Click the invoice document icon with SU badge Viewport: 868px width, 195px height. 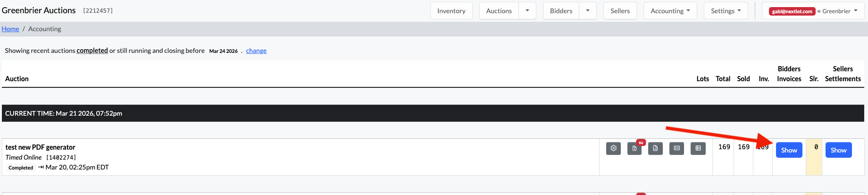click(634, 148)
